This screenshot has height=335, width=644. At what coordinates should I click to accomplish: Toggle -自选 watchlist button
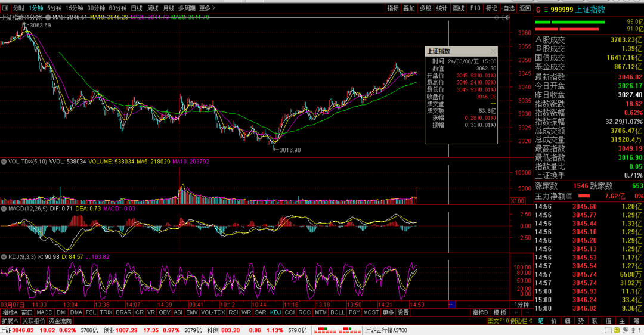(x=508, y=8)
